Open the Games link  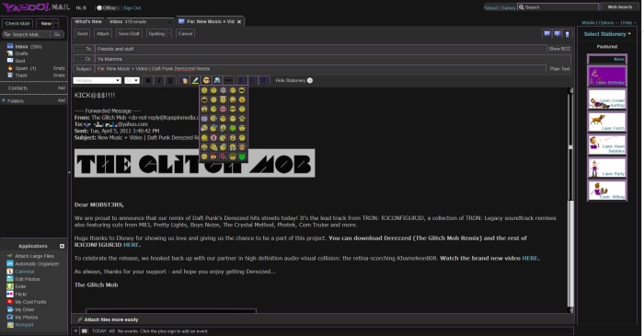click(508, 7)
